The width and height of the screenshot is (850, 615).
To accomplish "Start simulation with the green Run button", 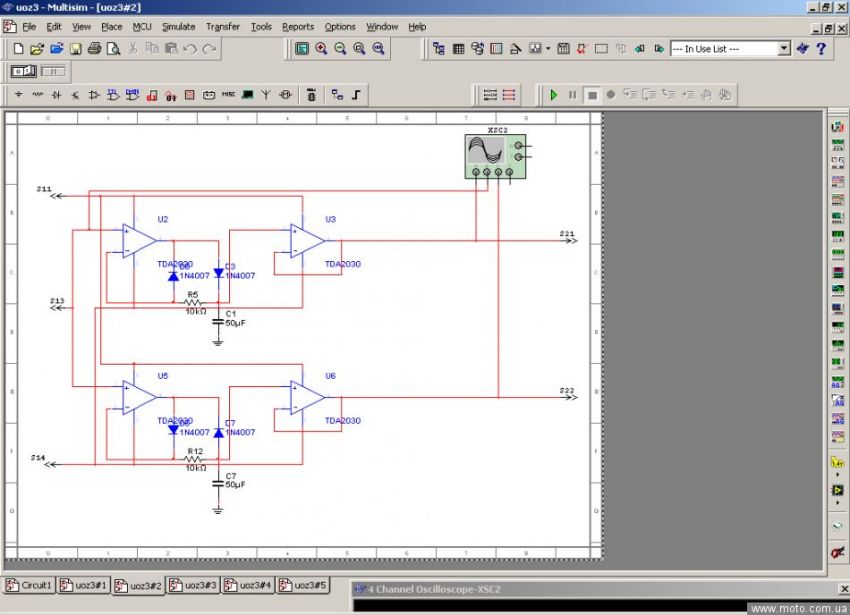I will 553,95.
